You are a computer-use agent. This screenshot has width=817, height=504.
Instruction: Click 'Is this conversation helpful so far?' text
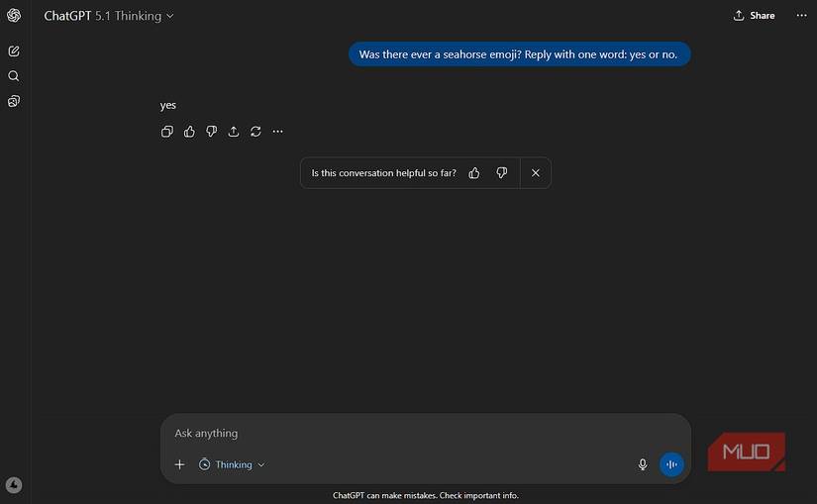383,173
